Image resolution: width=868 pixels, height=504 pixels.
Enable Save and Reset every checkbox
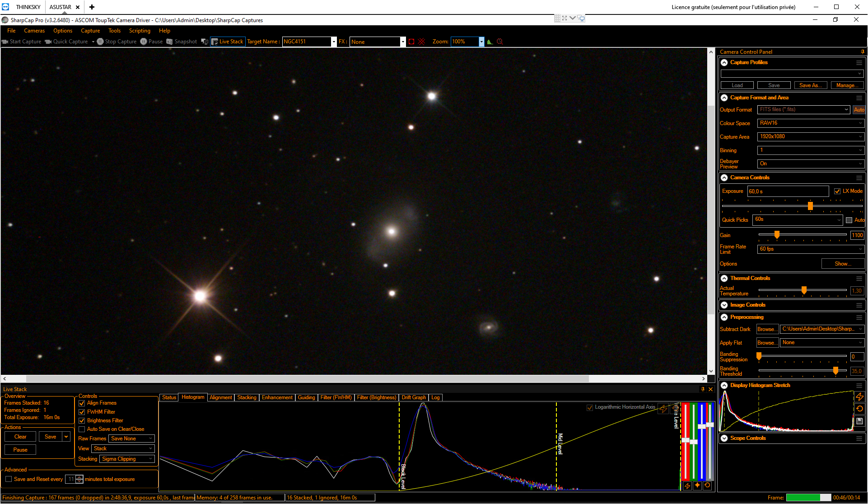[x=9, y=479]
